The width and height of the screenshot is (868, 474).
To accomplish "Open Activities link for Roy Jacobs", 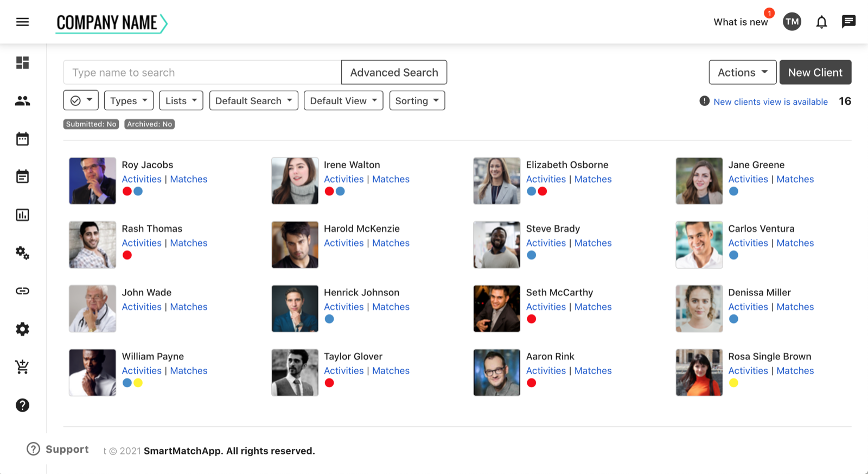I will 142,179.
